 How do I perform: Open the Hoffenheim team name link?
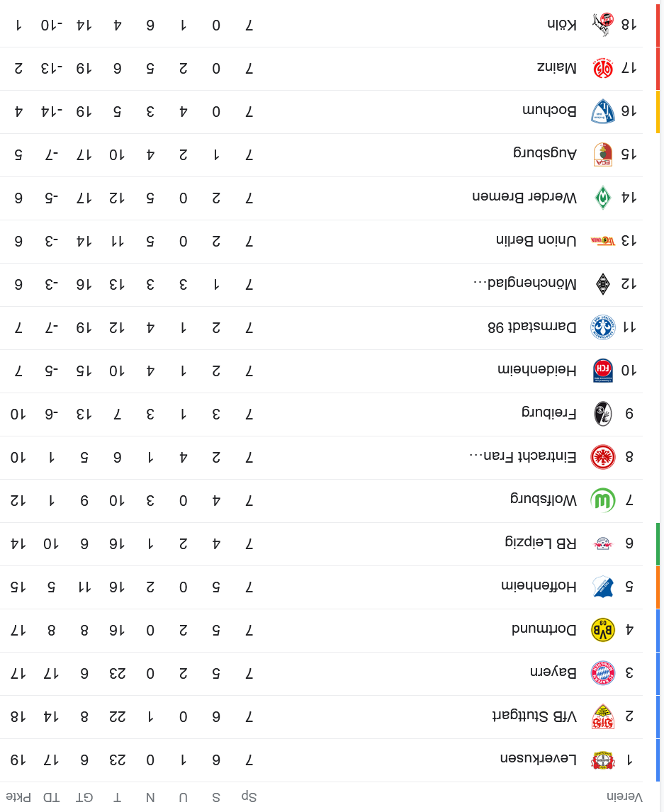click(x=539, y=587)
